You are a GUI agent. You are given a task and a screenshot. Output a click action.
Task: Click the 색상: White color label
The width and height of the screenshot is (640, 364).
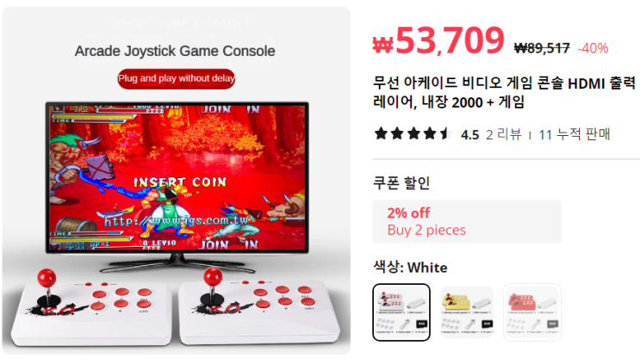coord(410,268)
